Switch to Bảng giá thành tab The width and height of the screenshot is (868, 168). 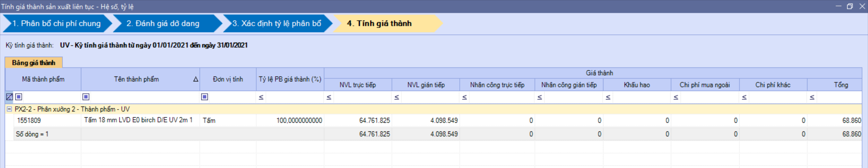pyautogui.click(x=33, y=62)
